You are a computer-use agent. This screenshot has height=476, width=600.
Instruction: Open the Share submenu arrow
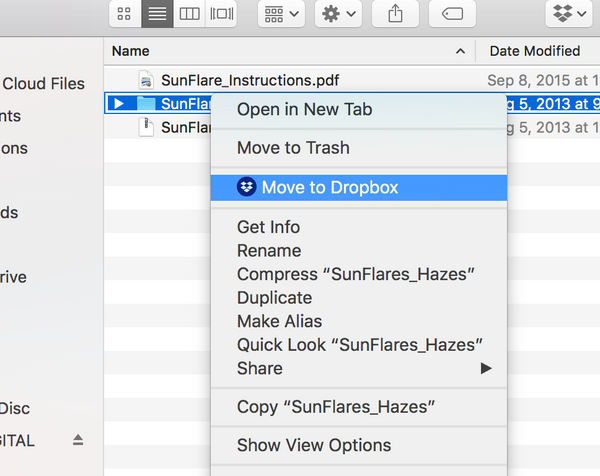(x=486, y=369)
